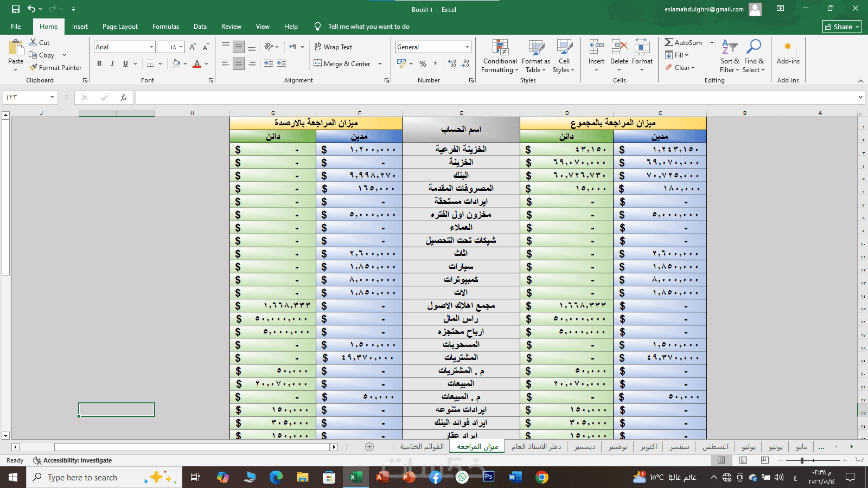Toggle Center horizontal alignment
Screen dimensions: 868x488
tap(239, 63)
